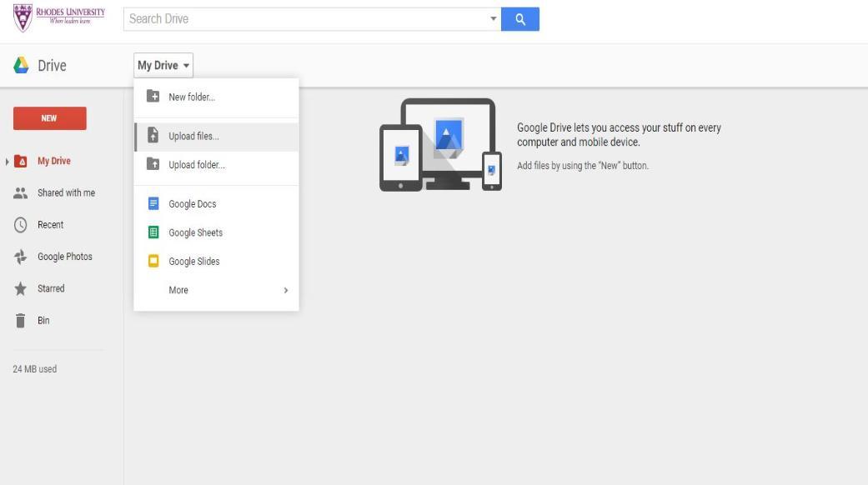This screenshot has height=485, width=868.
Task: Click the Add files by using New text
Action: pyautogui.click(x=583, y=166)
